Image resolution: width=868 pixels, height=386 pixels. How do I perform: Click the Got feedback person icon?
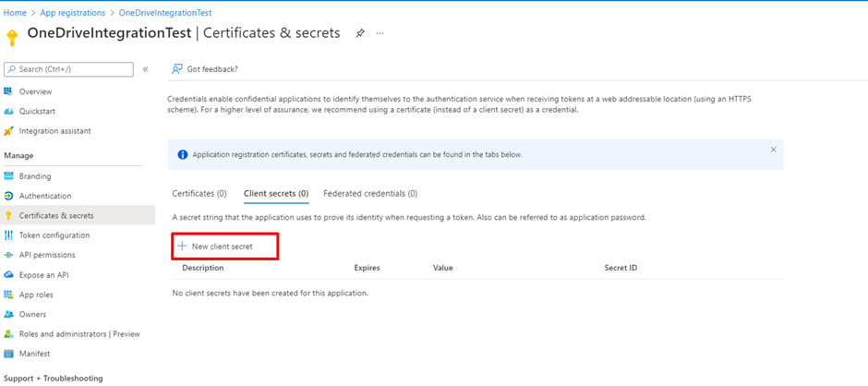pos(177,69)
